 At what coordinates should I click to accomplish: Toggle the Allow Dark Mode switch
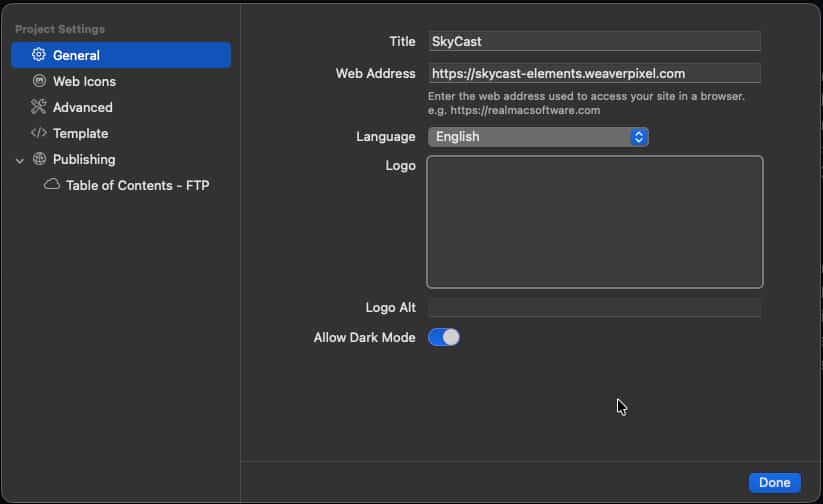(444, 337)
